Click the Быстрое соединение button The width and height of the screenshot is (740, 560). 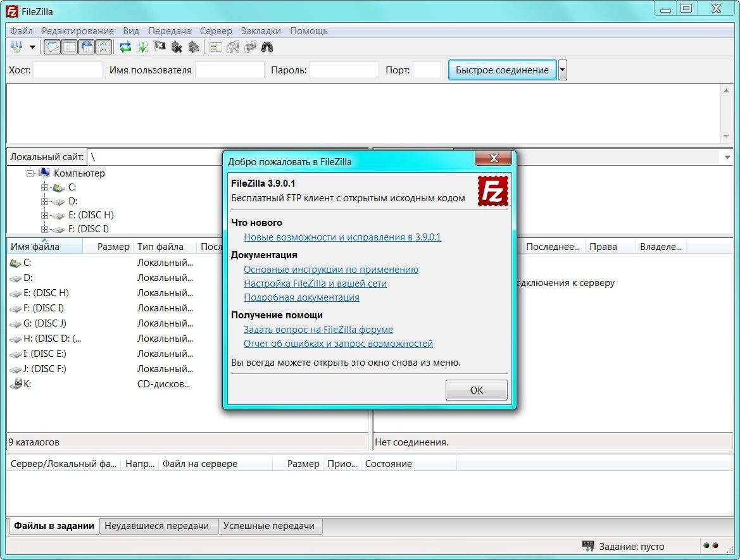(502, 70)
